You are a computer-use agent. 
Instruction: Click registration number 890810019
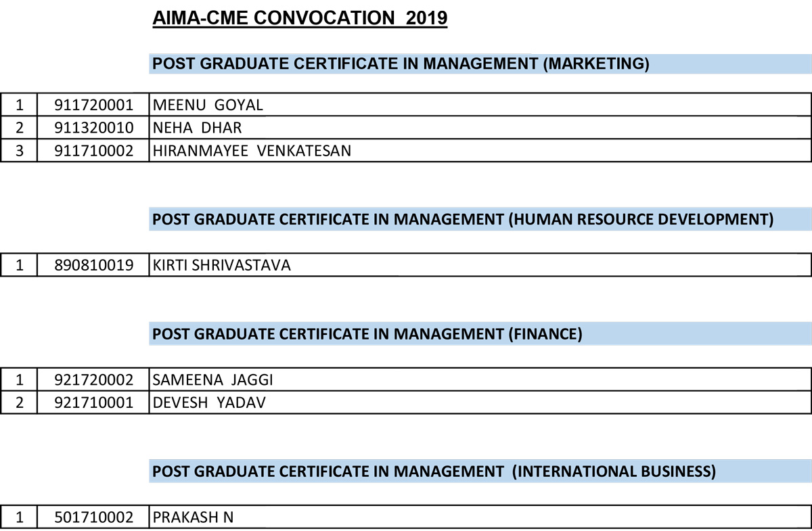pyautogui.click(x=94, y=265)
